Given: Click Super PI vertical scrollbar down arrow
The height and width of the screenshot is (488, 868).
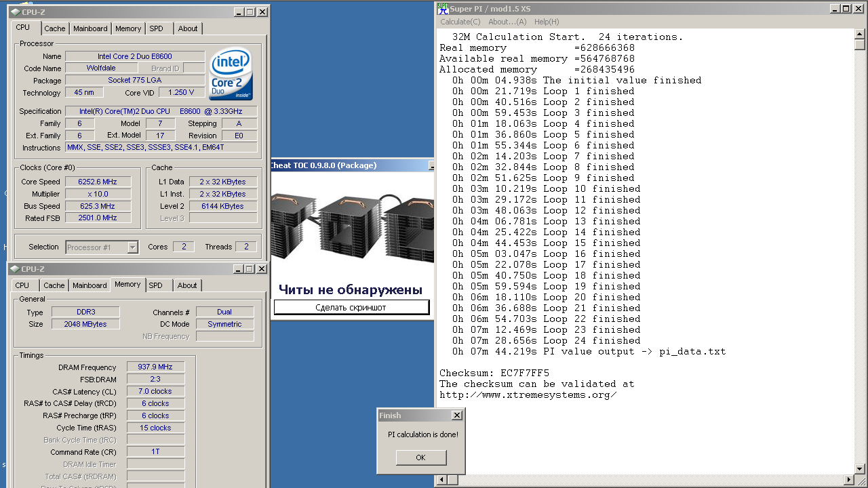Looking at the screenshot, I should coord(860,469).
